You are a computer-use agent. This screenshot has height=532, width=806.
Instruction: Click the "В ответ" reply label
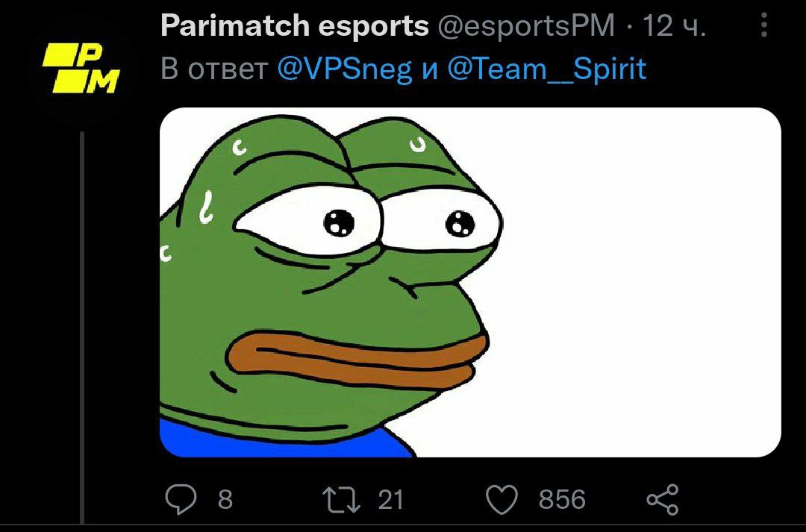pos(214,69)
